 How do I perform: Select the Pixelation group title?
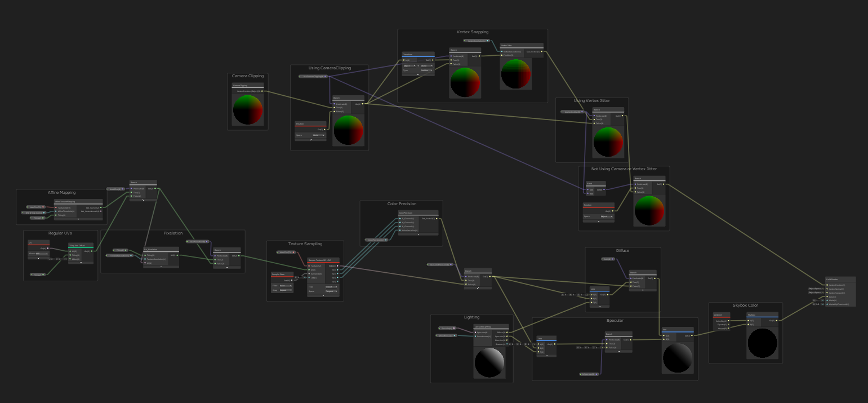click(x=173, y=233)
